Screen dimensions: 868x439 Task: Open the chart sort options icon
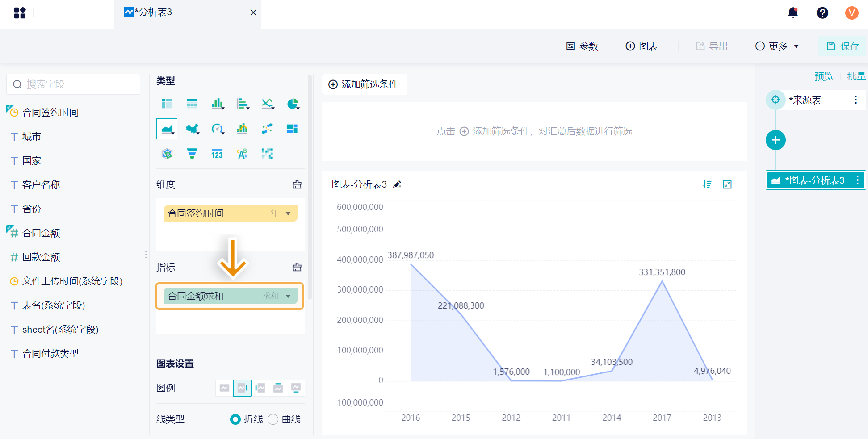[x=707, y=184]
